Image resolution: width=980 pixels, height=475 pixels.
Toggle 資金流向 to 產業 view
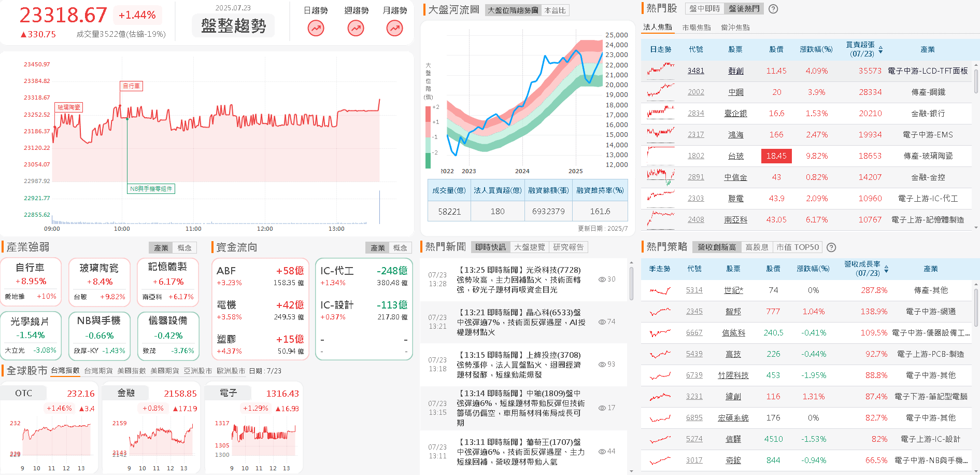click(x=378, y=248)
